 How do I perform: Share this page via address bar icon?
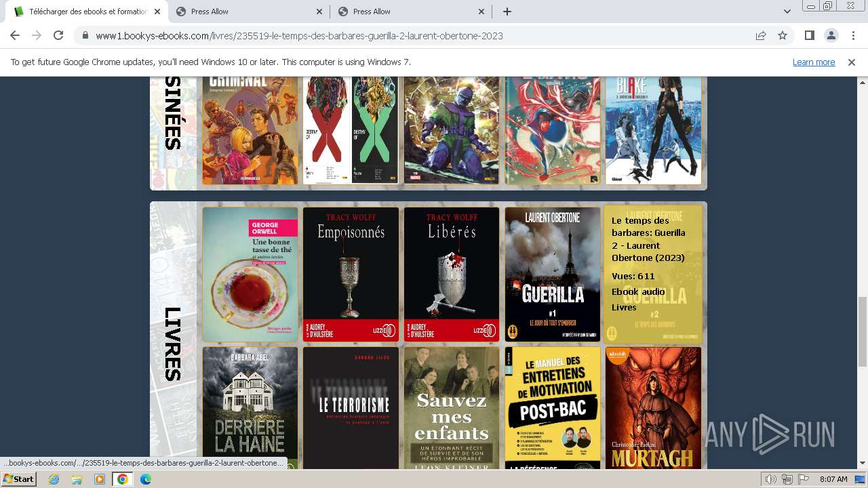pyautogui.click(x=761, y=36)
